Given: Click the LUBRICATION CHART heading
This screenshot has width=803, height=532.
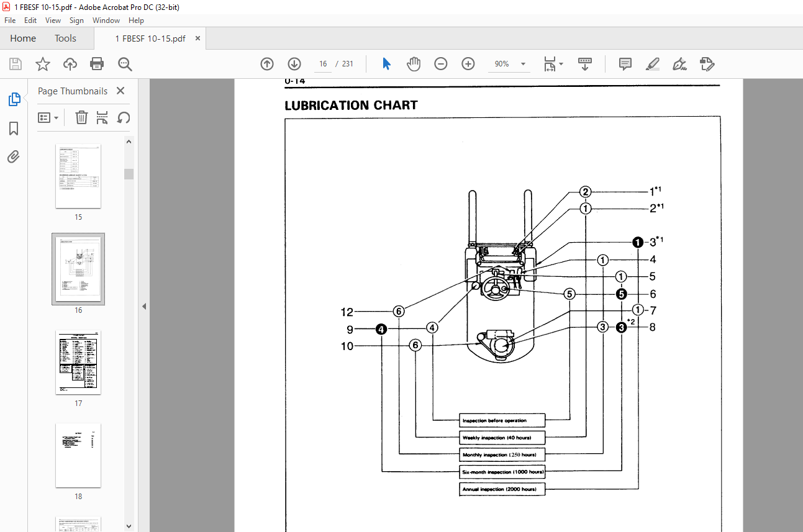Looking at the screenshot, I should [351, 106].
